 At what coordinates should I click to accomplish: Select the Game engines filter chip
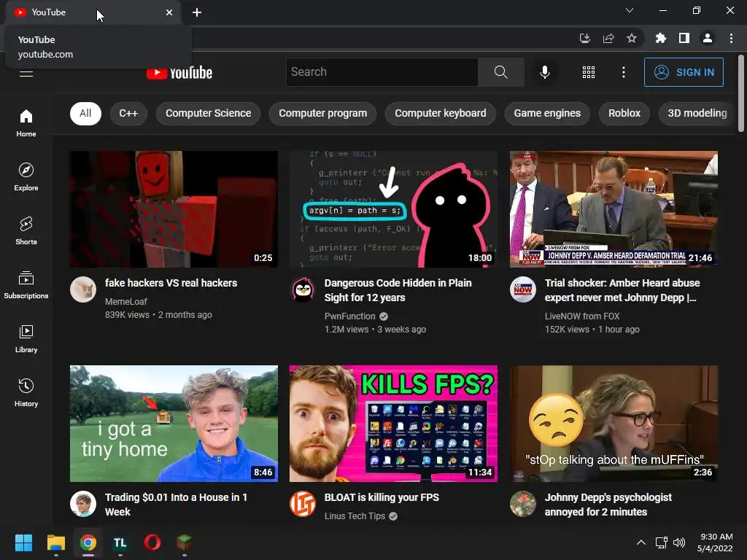[547, 113]
